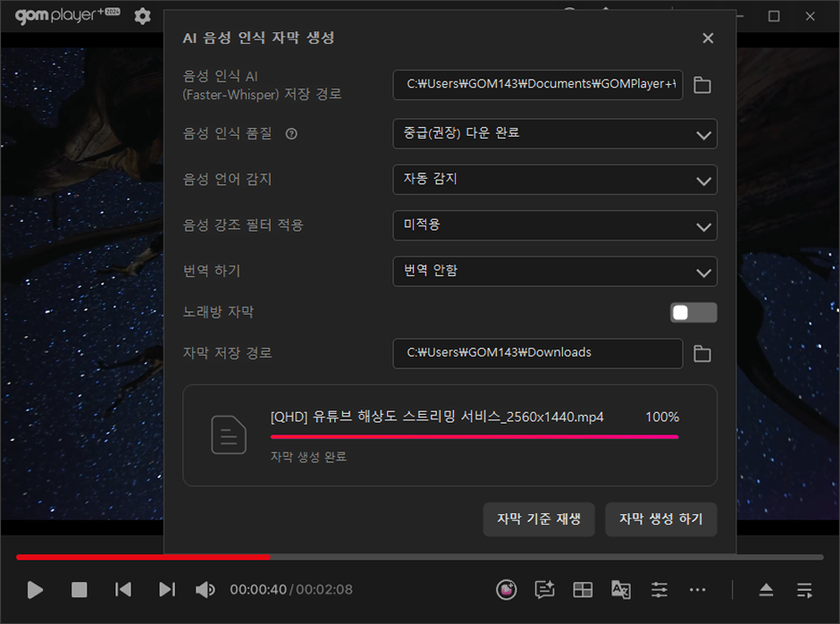Viewport: 840px width, 624px height.
Task: Skip to the next track
Action: click(167, 589)
